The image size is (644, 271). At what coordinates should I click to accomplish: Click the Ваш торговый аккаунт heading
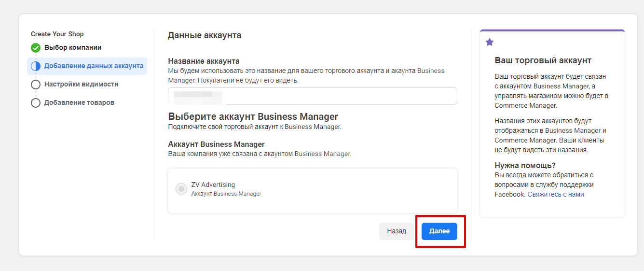click(x=543, y=60)
